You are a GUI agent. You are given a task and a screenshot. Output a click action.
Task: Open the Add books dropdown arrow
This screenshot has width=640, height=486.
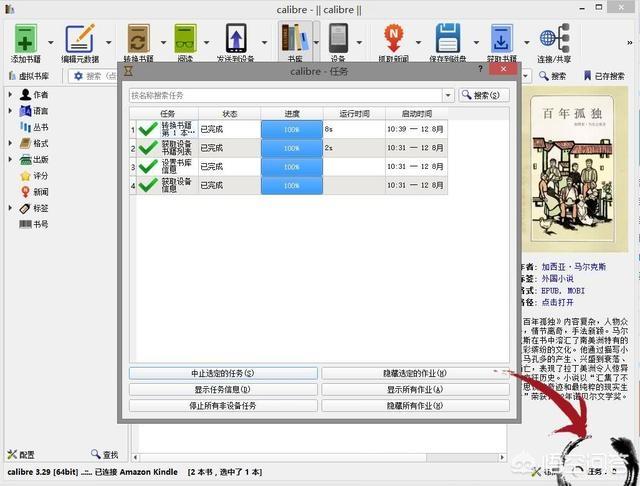tap(51, 42)
